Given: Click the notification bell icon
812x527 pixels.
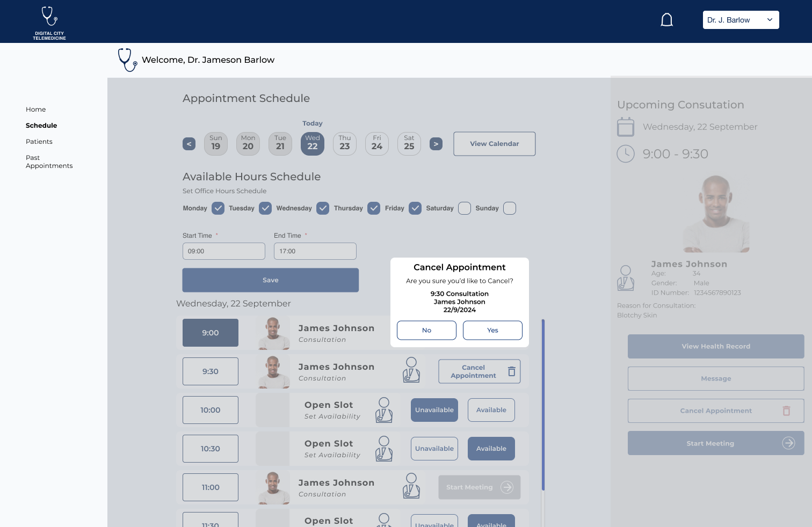Looking at the screenshot, I should point(666,20).
